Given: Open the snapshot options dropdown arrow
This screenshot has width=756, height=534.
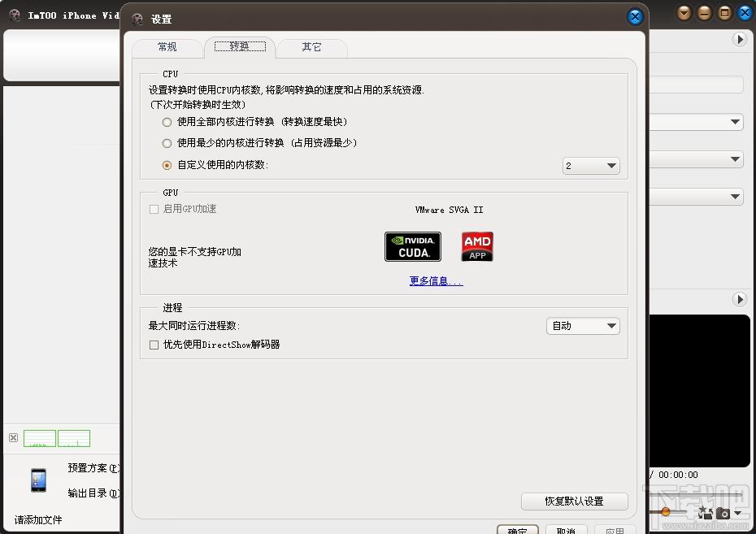Looking at the screenshot, I should point(737,514).
